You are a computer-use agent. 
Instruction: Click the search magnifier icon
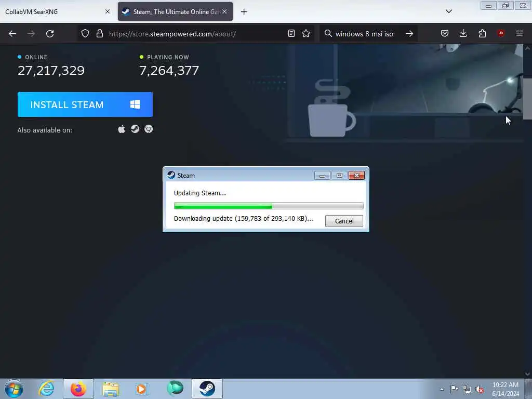tap(328, 34)
